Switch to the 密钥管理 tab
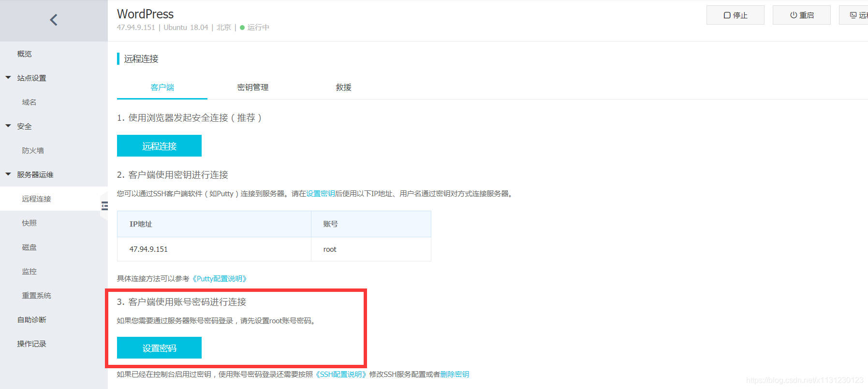 tap(252, 87)
